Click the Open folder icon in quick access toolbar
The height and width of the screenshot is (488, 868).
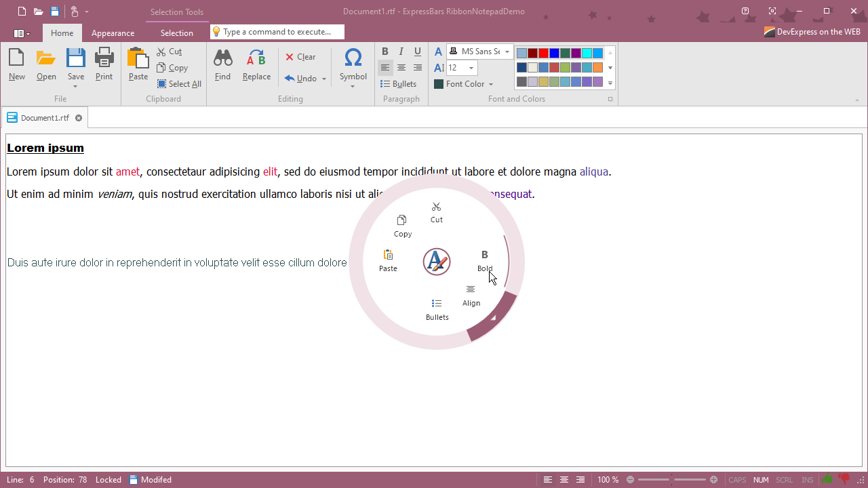click(39, 12)
